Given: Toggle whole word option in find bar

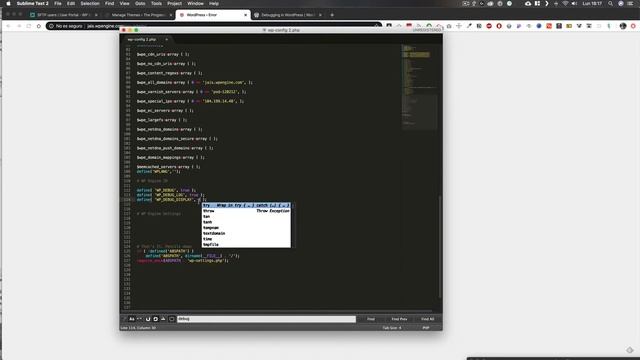Looking at the screenshot, I should point(140,319).
